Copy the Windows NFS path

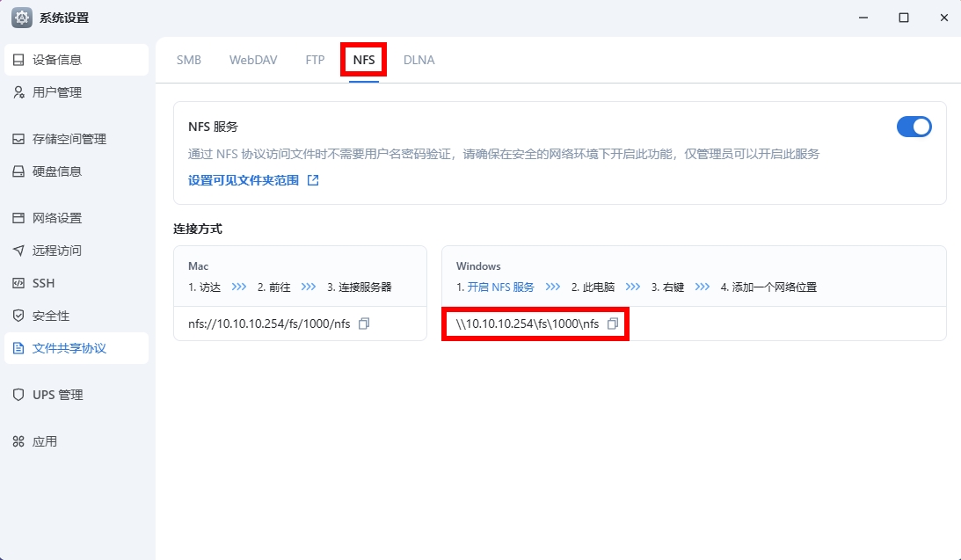click(613, 324)
